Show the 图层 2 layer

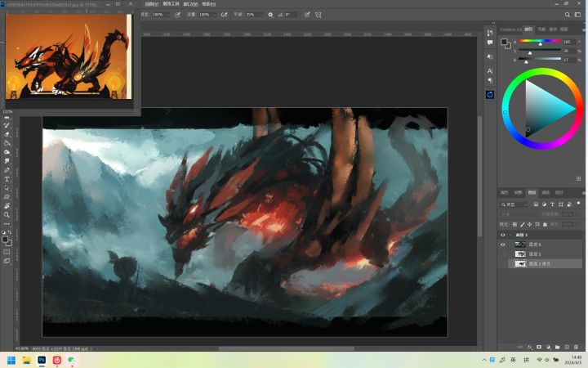pos(503,254)
